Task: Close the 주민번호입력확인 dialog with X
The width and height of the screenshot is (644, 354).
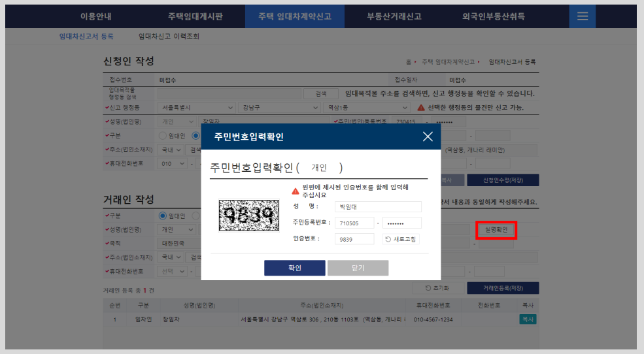Action: point(428,137)
